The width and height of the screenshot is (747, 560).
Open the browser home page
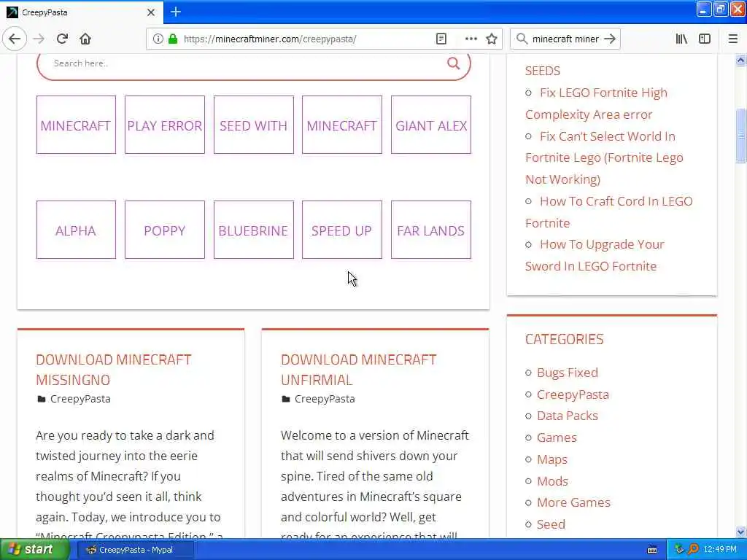(85, 39)
